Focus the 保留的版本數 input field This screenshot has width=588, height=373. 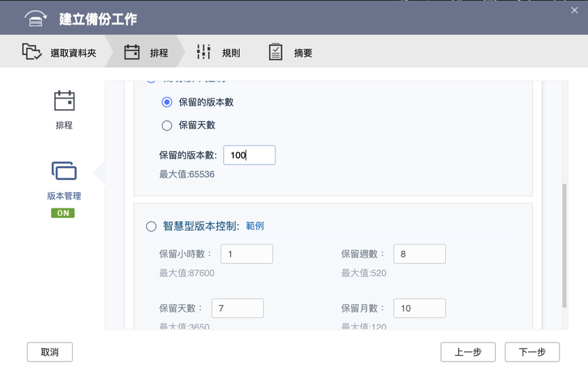pos(249,155)
